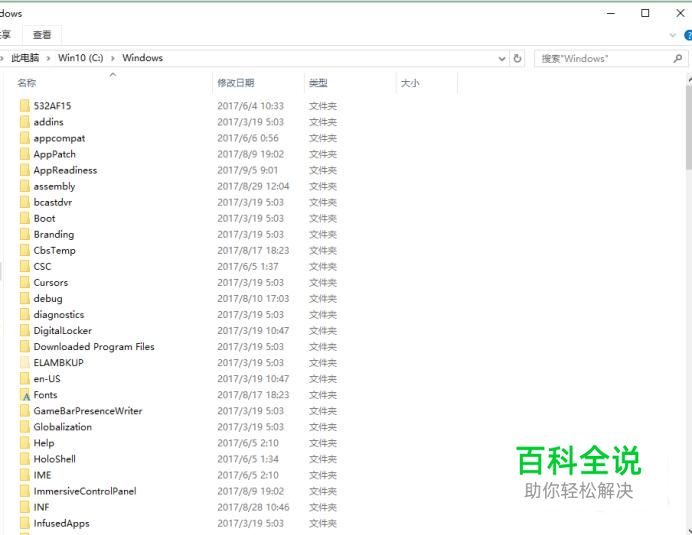Click date 2017/8/10 17:03 of debug

coord(253,298)
